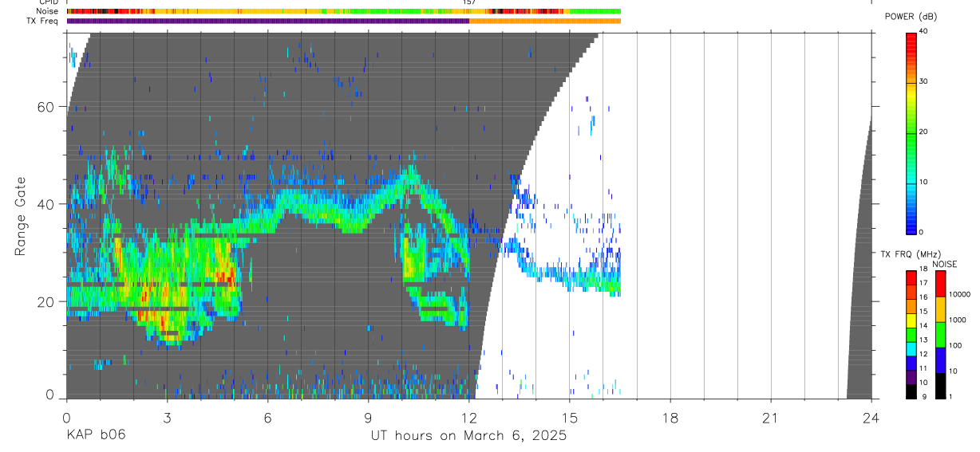Click the 100 label in the NOISE legend
980x452 pixels.
(955, 345)
